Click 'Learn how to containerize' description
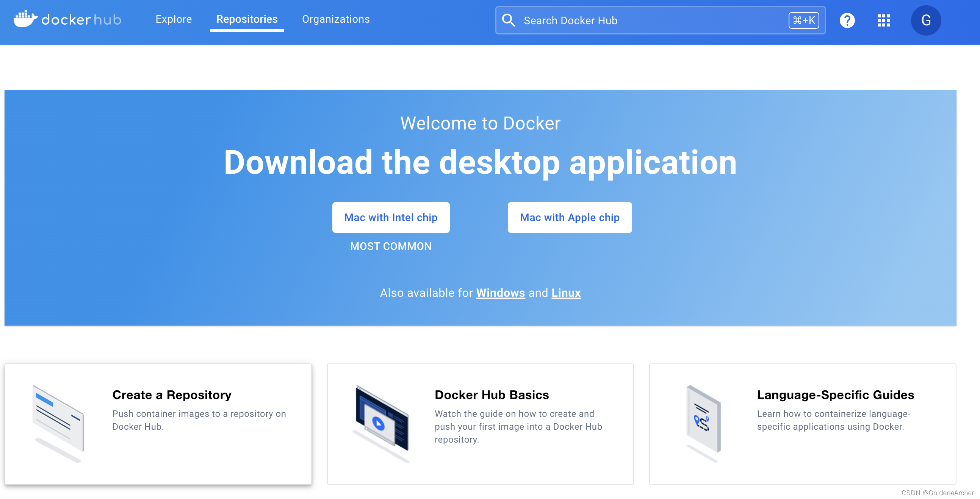 pos(833,420)
